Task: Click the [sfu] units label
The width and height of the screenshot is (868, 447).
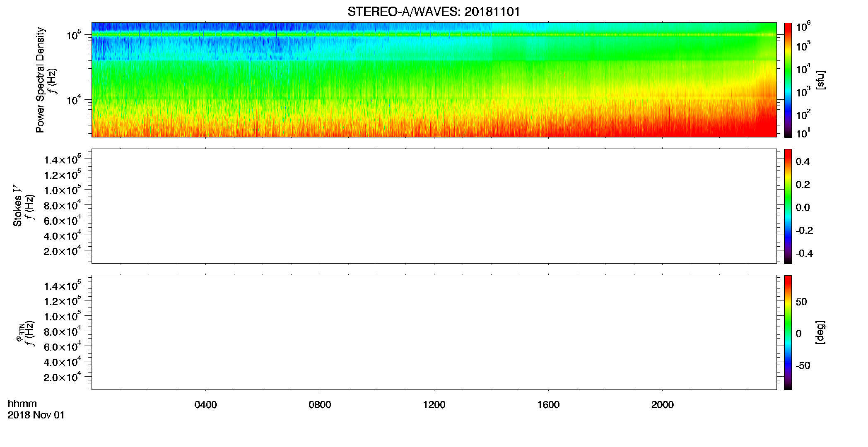Action: 820,80
